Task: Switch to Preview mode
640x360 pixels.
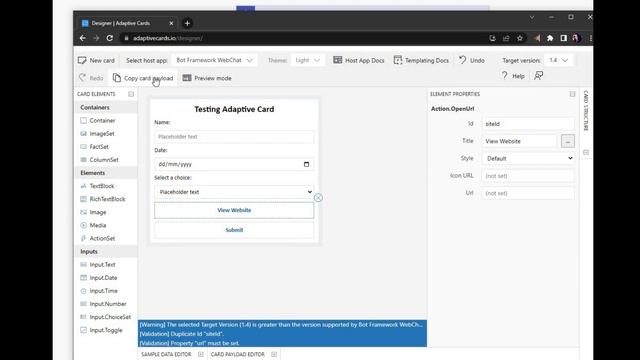Action: [x=207, y=78]
